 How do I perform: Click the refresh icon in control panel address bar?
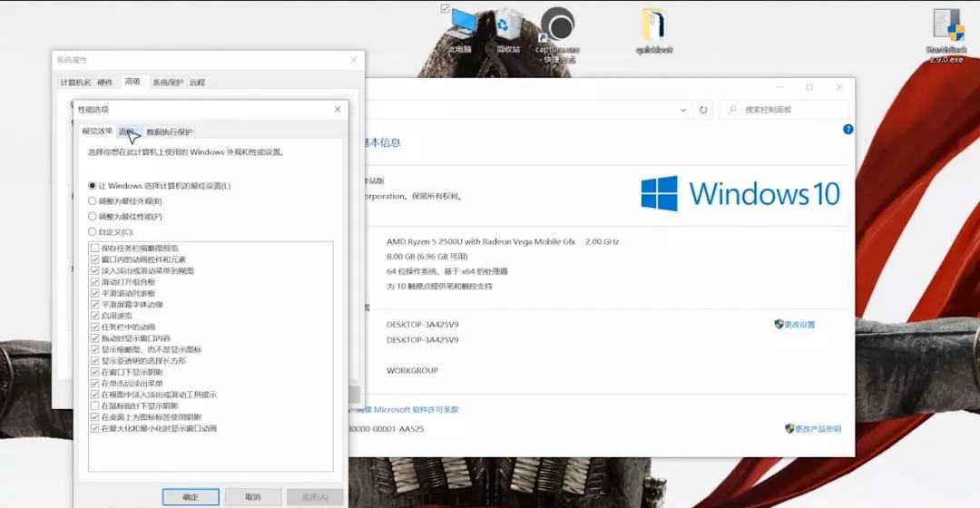pos(703,110)
